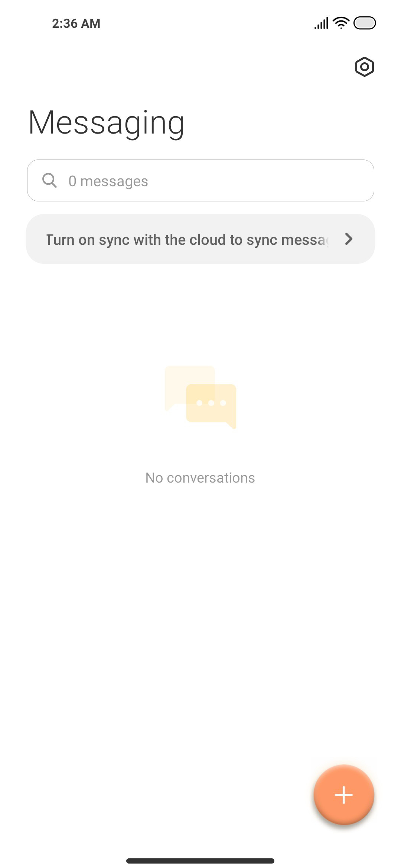Click the '0 messages' placeholder text
Screen dimensions: 401x868
(x=108, y=181)
